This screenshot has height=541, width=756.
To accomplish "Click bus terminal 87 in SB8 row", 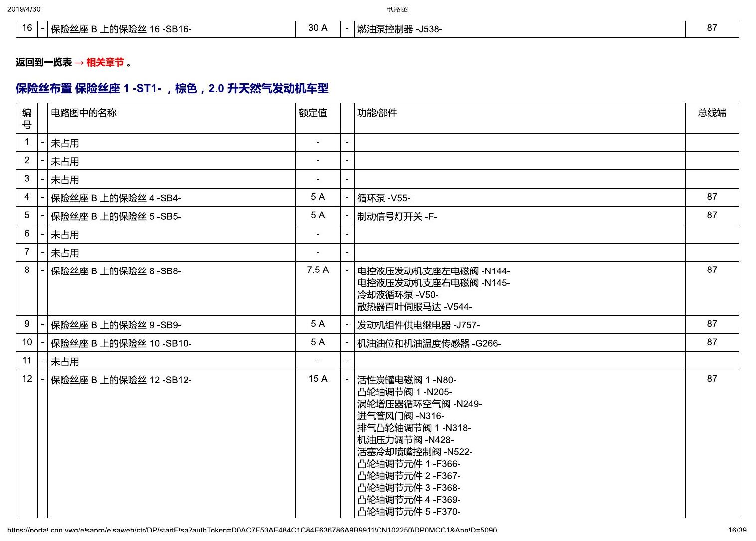I will [x=712, y=270].
